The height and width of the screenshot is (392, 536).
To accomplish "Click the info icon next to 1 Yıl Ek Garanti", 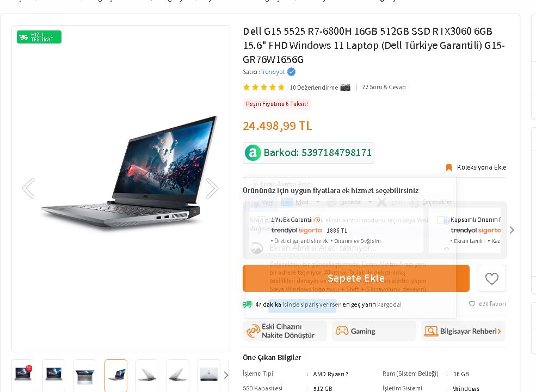I will (x=317, y=220).
